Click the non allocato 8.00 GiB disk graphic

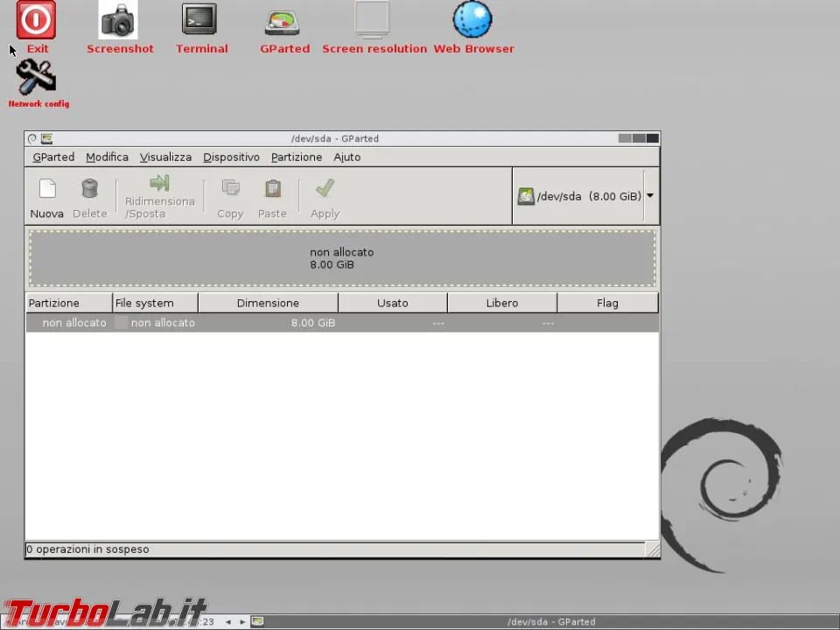pos(342,258)
